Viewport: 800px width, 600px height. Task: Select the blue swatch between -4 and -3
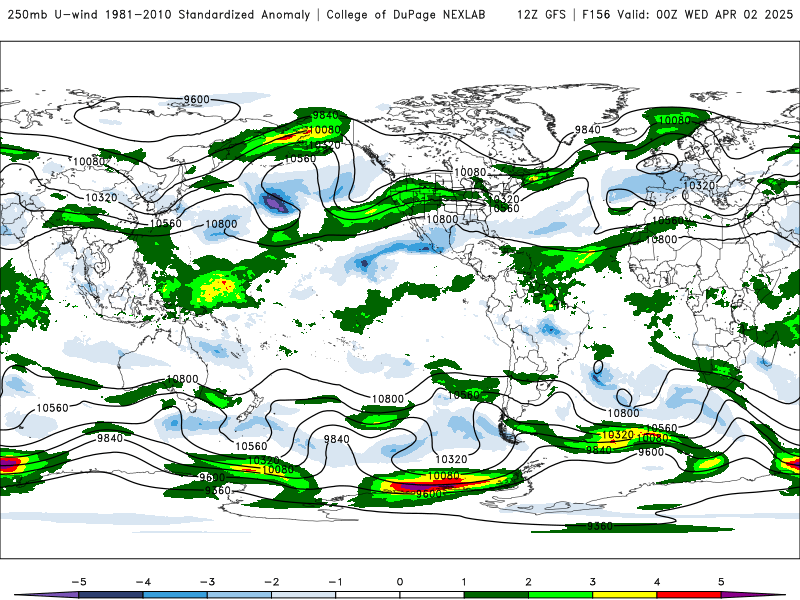coord(175,595)
